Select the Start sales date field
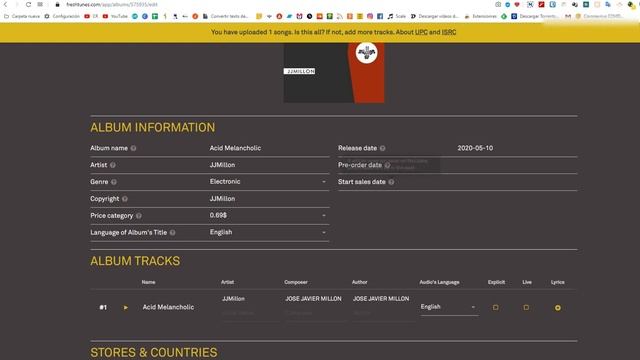The image size is (640, 360). tap(517, 182)
